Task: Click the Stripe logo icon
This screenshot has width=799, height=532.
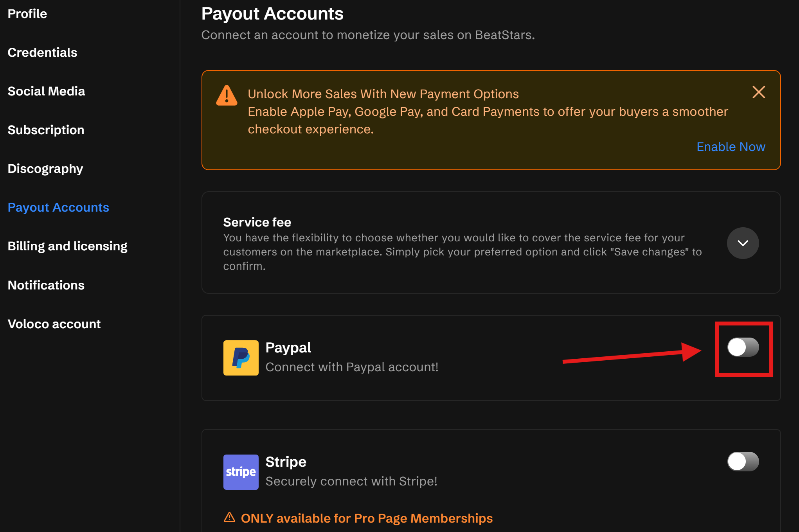Action: tap(241, 472)
